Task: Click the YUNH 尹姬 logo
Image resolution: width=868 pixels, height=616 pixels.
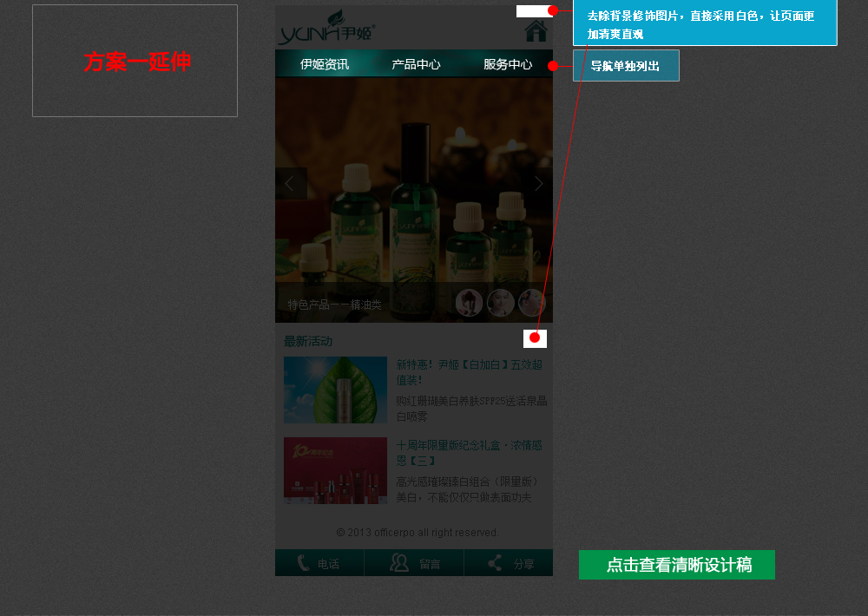Action: tap(327, 28)
